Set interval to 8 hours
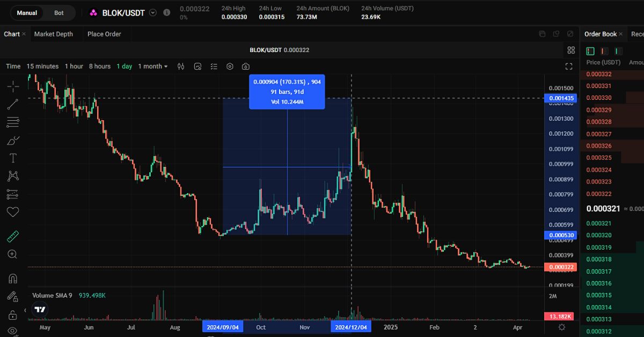The height and width of the screenshot is (337, 644). pyautogui.click(x=100, y=67)
